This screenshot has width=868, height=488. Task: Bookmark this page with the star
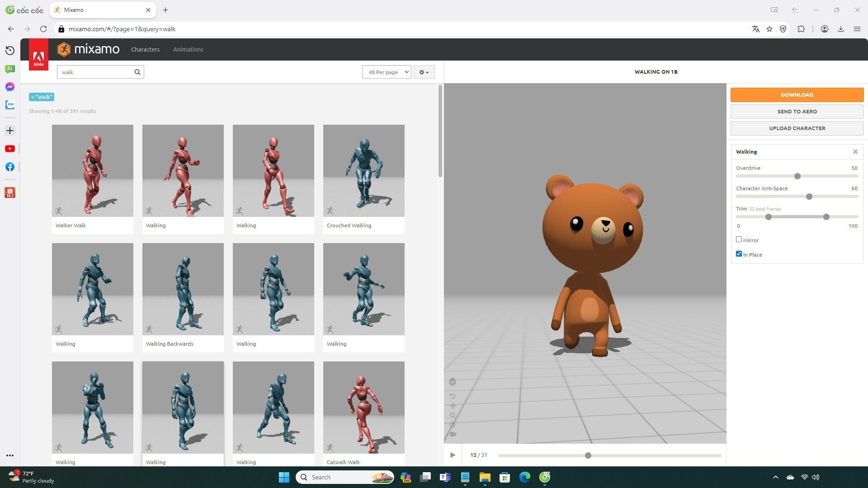[769, 29]
